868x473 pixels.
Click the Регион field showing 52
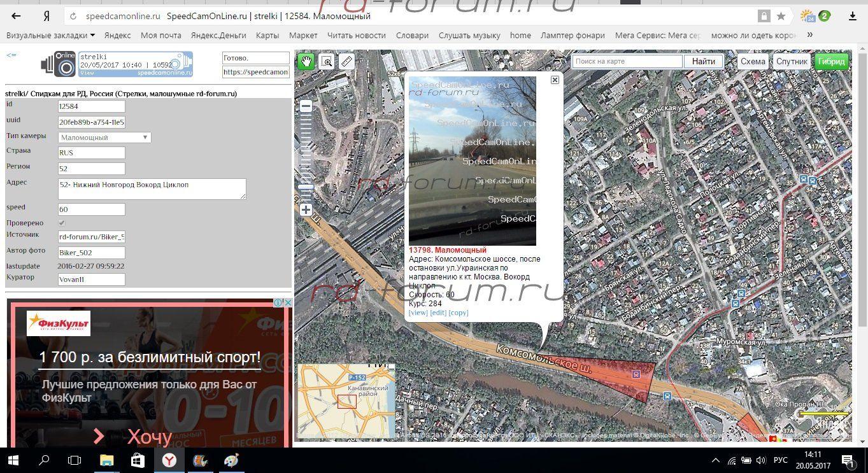coord(91,169)
